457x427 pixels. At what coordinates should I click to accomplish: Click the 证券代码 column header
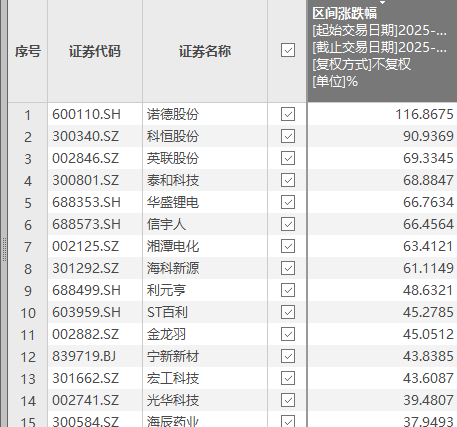pyautogui.click(x=95, y=51)
